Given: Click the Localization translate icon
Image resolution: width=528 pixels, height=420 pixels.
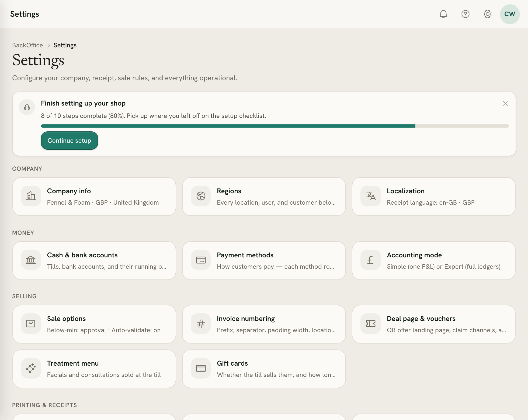Looking at the screenshot, I should pos(371,196).
